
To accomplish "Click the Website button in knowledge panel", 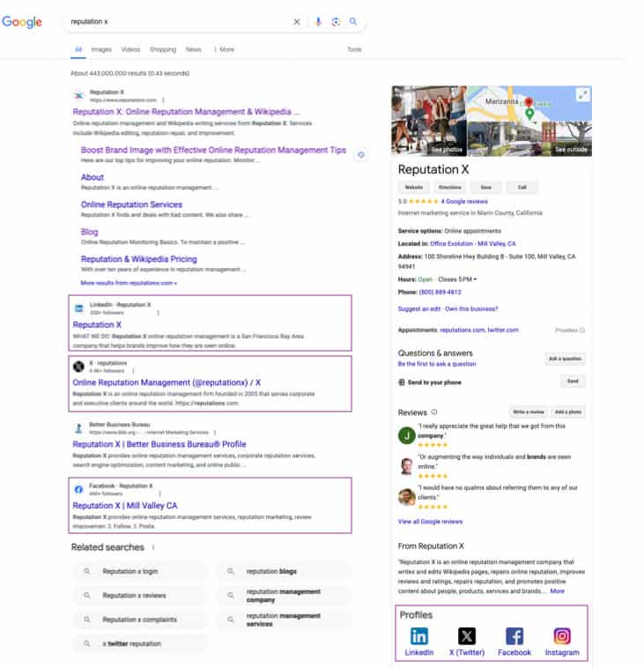I will point(413,187).
